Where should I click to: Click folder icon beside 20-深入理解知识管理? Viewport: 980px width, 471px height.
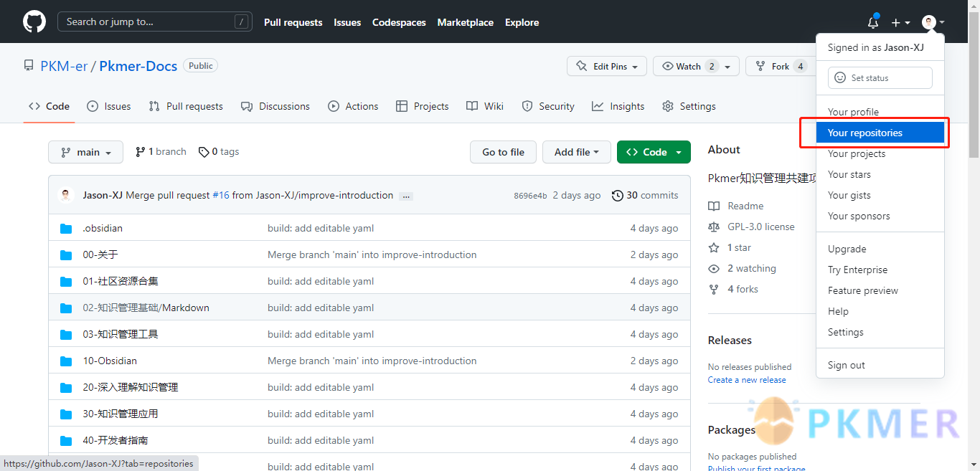pos(66,387)
